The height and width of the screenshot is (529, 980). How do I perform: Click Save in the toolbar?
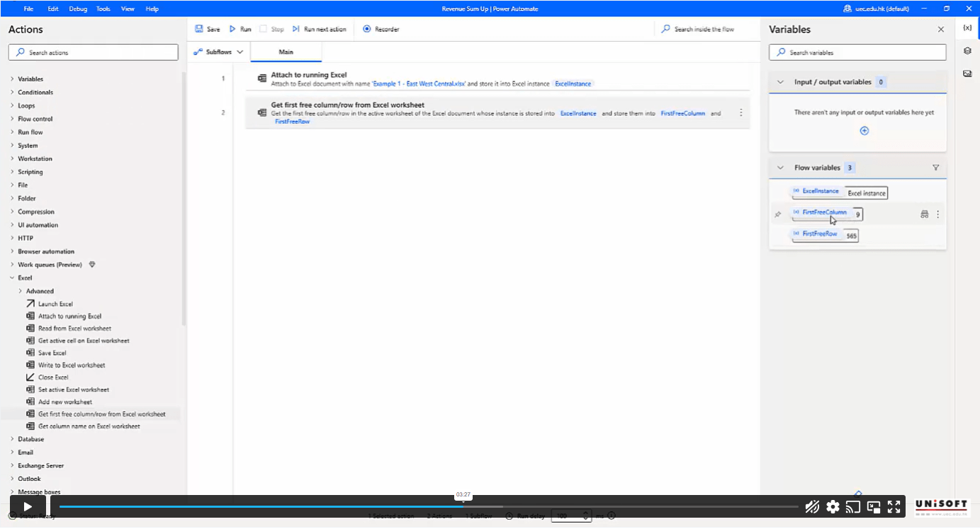(x=208, y=29)
